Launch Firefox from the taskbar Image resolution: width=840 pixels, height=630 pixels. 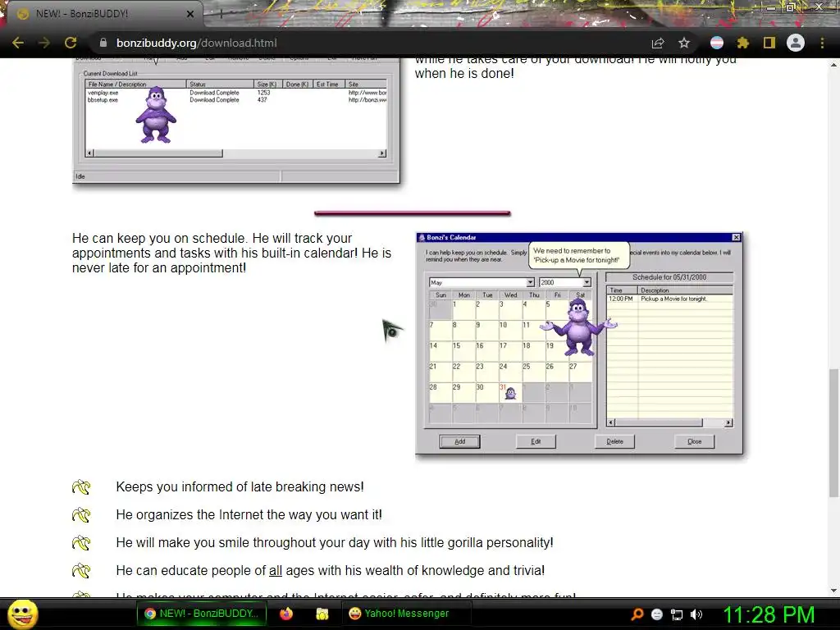tap(286, 614)
